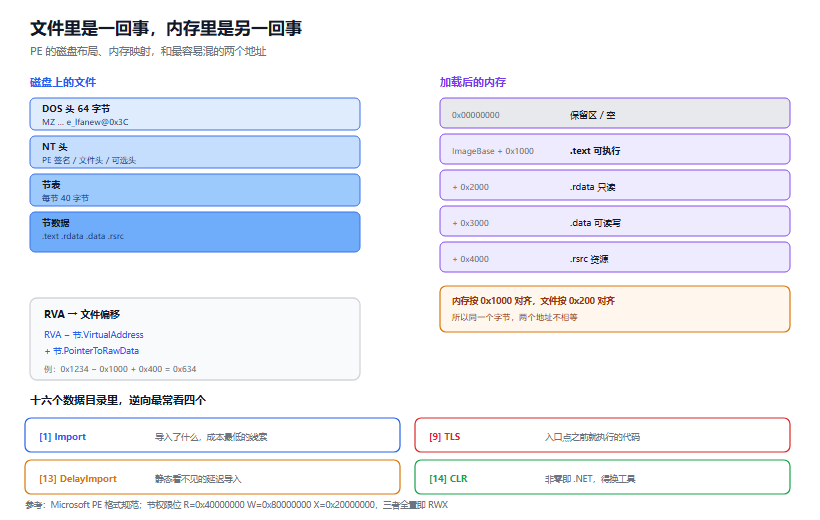The image size is (820, 520).
Task: Click the .text .rdata .data .rsrc line
Action: pos(83,236)
